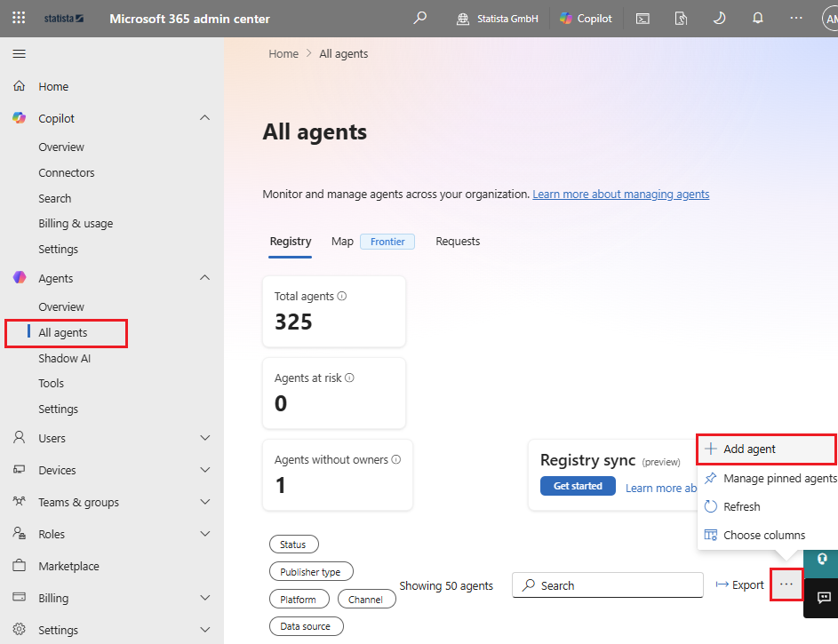Collapse the Agents section chevron
838x644 pixels.
point(204,278)
